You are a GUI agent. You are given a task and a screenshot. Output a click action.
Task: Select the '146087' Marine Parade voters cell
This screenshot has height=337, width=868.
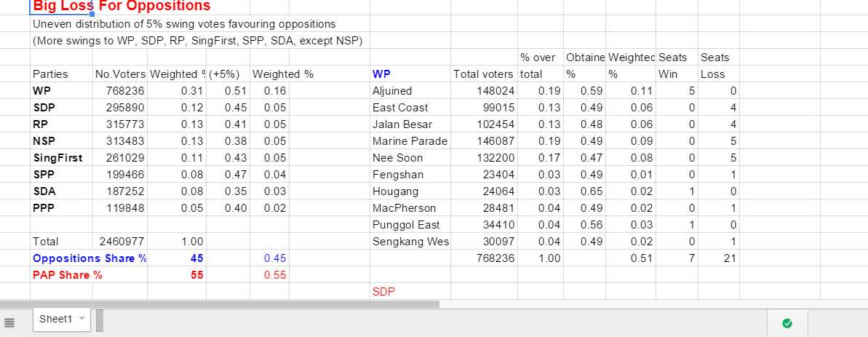click(485, 140)
